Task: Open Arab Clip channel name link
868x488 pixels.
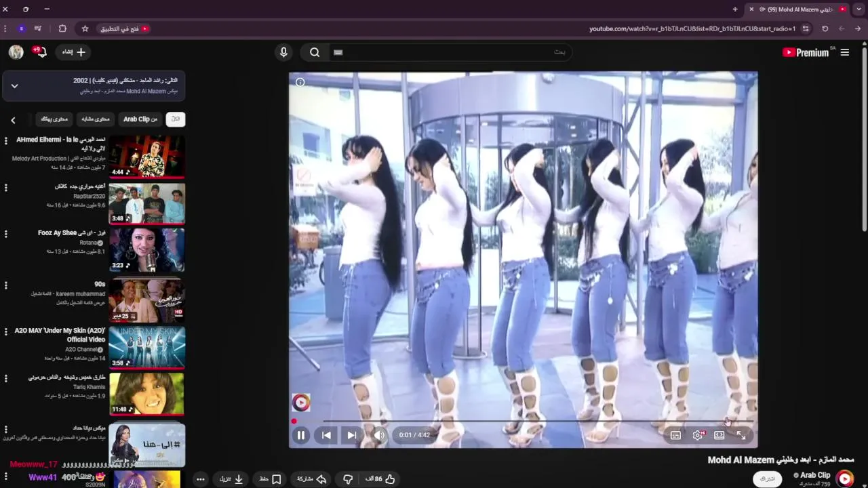Action: coord(815,475)
